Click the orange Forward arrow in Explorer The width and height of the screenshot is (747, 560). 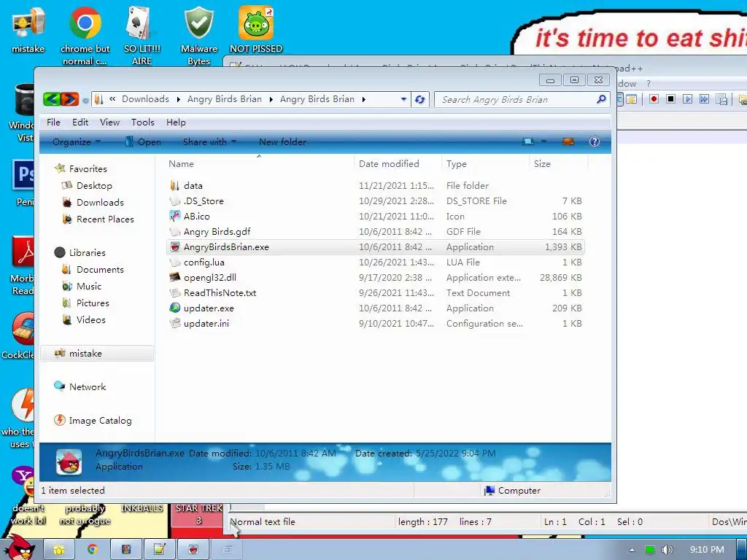pyautogui.click(x=69, y=99)
